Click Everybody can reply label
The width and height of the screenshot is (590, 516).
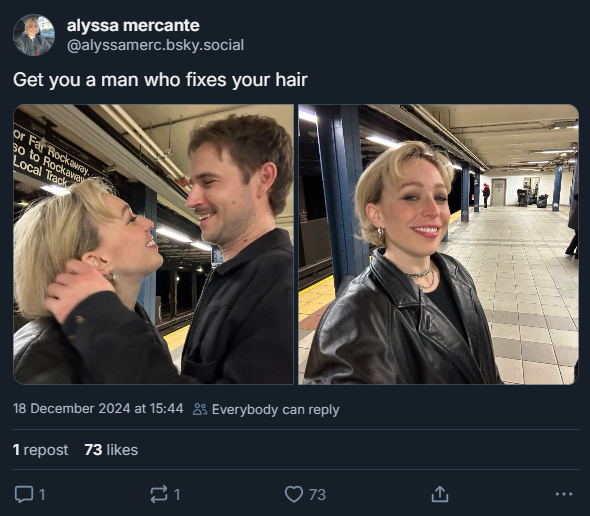pos(275,409)
